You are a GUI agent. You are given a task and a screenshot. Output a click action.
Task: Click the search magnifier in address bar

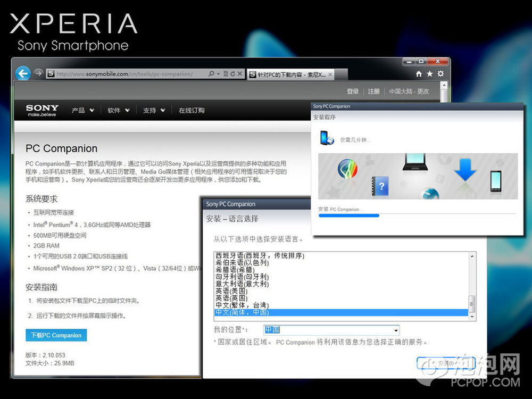[211, 73]
